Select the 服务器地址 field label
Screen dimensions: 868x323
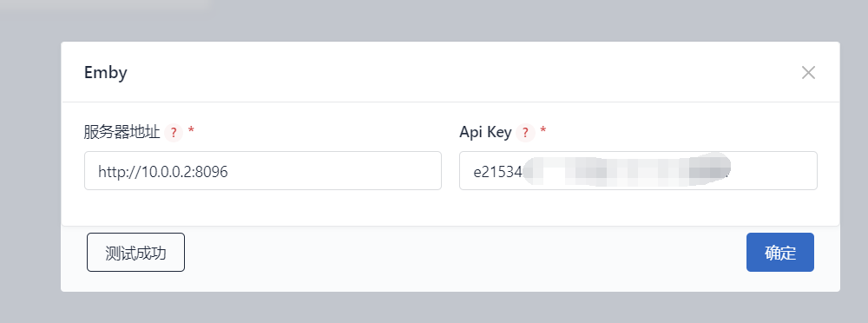click(x=122, y=133)
